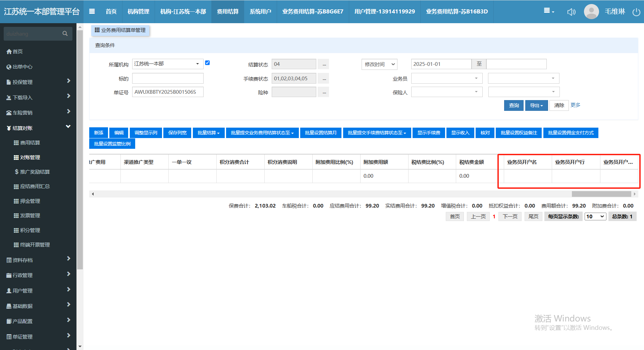This screenshot has height=350, width=644.
Task: Switch to the 费用结算 top tab
Action: (x=228, y=11)
